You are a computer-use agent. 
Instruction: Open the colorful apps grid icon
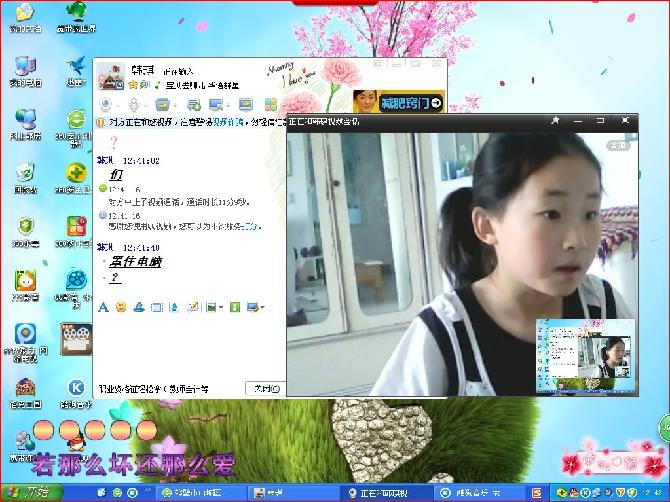click(271, 104)
